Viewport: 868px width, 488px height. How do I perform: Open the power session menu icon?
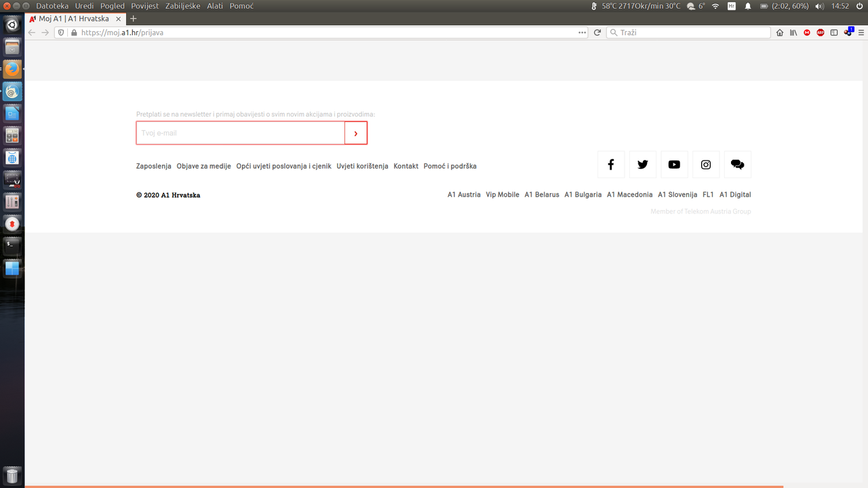click(x=859, y=6)
